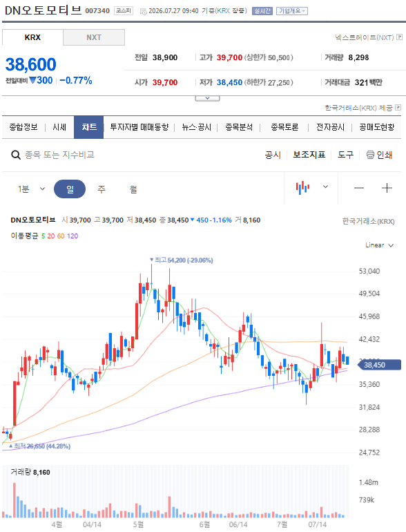Open the 종목토론 tab
The width and height of the screenshot is (406, 532).
tap(284, 127)
